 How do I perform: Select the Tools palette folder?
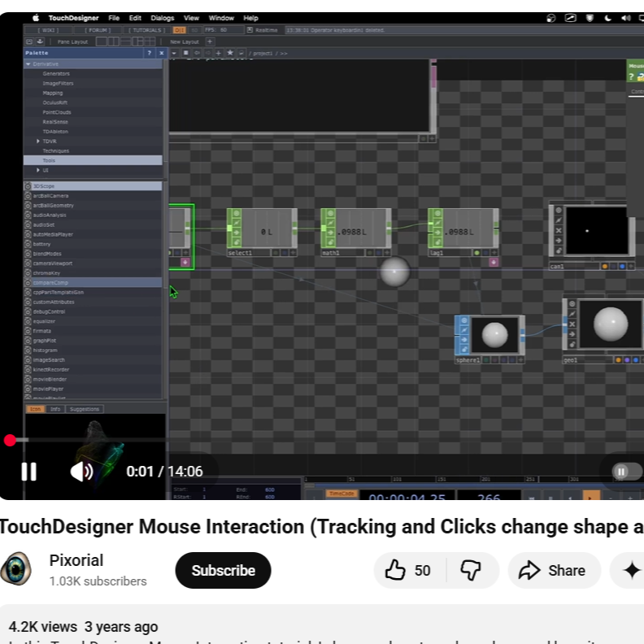tap(93, 160)
